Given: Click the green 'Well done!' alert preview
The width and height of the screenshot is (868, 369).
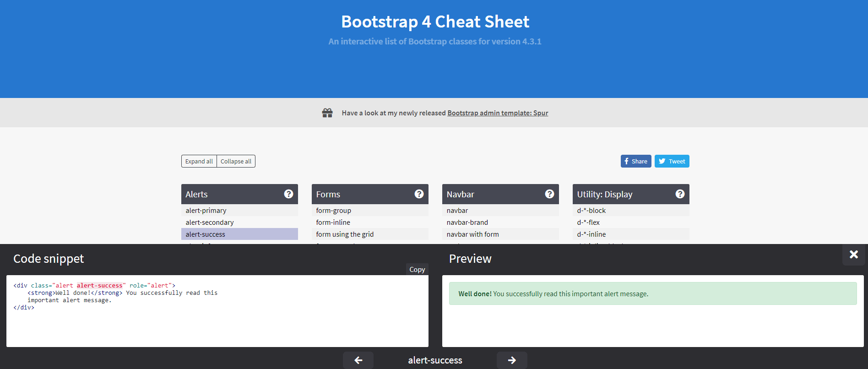Looking at the screenshot, I should pyautogui.click(x=653, y=293).
